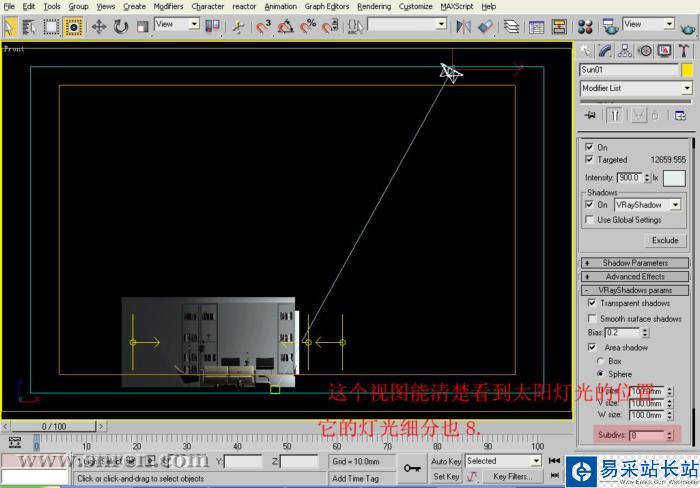Viewport: 700px width, 488px height.
Task: Open the Material Editor icon
Action: [585, 27]
